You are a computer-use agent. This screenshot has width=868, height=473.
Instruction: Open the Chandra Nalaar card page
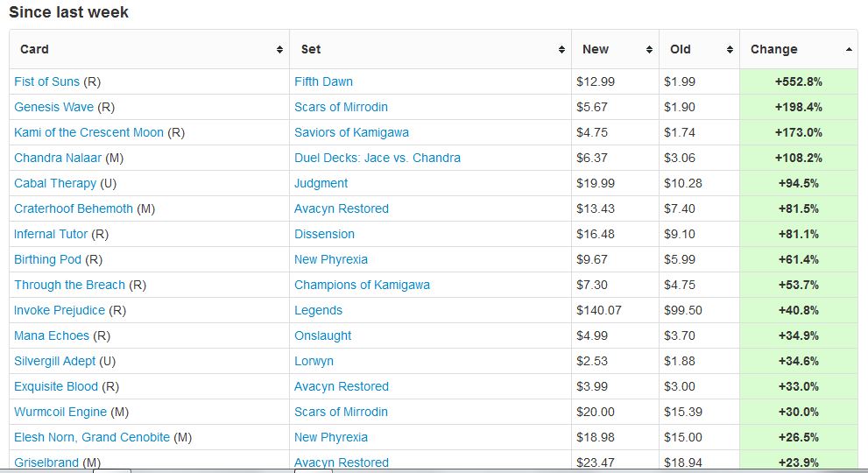click(58, 158)
